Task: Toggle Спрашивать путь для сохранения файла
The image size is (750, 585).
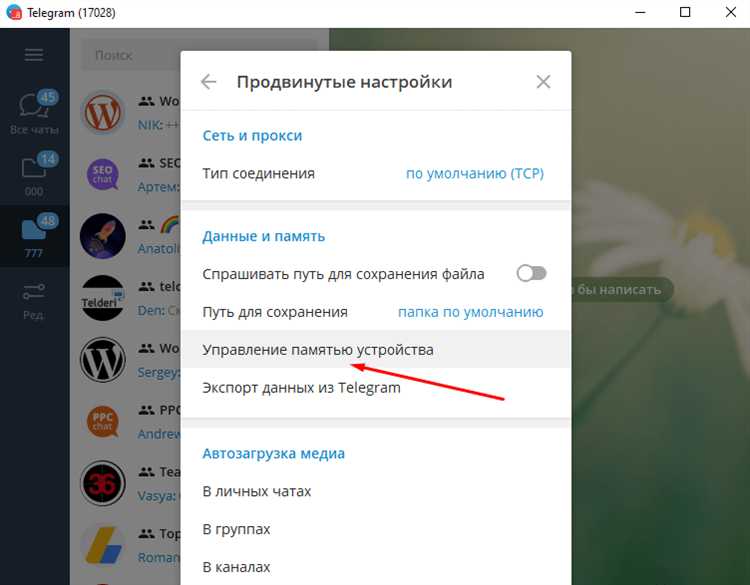Action: (x=531, y=274)
